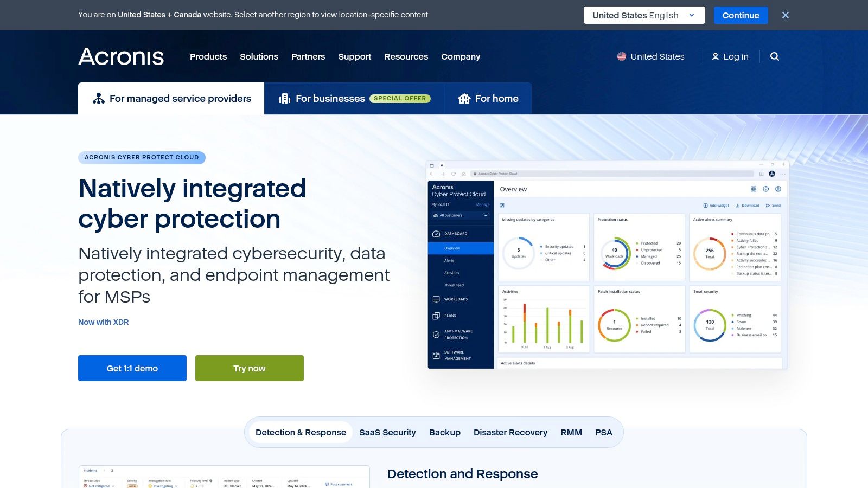The width and height of the screenshot is (868, 488).
Task: Click the Log in link
Action: pos(730,56)
